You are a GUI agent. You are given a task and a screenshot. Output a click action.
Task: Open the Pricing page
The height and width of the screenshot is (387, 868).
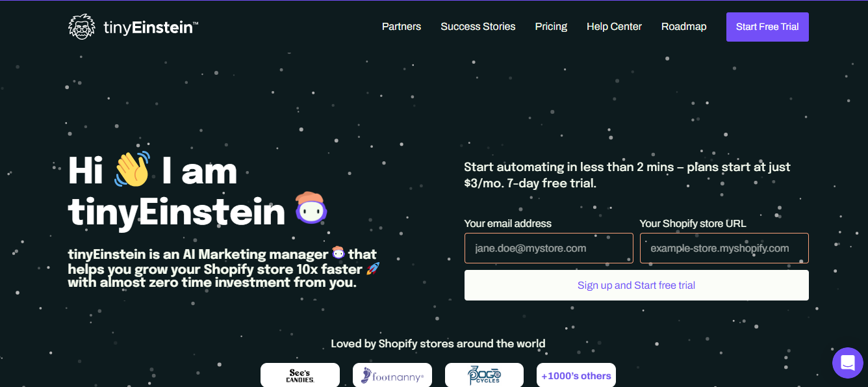(551, 27)
